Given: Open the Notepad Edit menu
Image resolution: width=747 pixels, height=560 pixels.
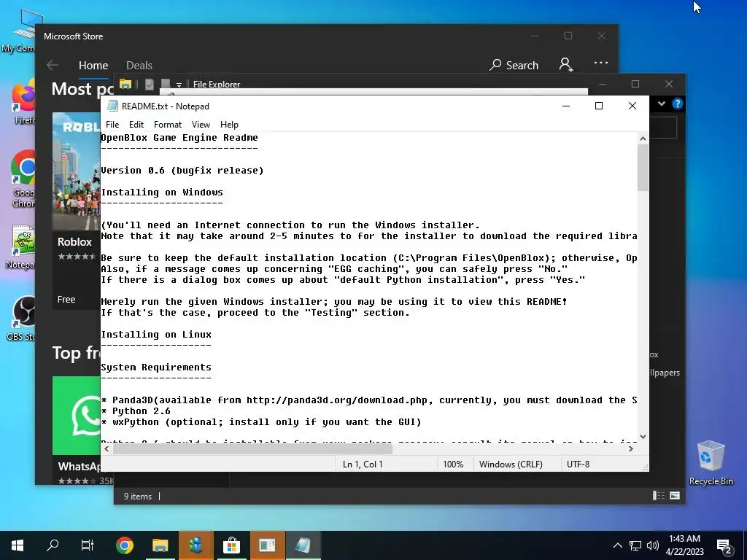Looking at the screenshot, I should point(136,124).
